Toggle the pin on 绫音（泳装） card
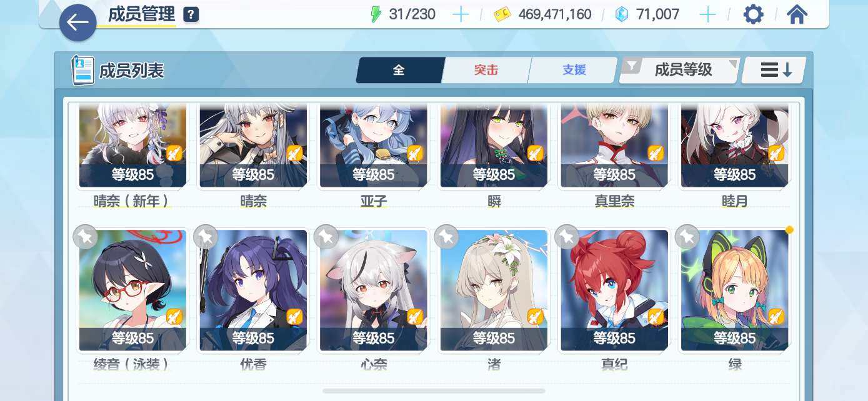The width and height of the screenshot is (868, 401). [x=85, y=237]
